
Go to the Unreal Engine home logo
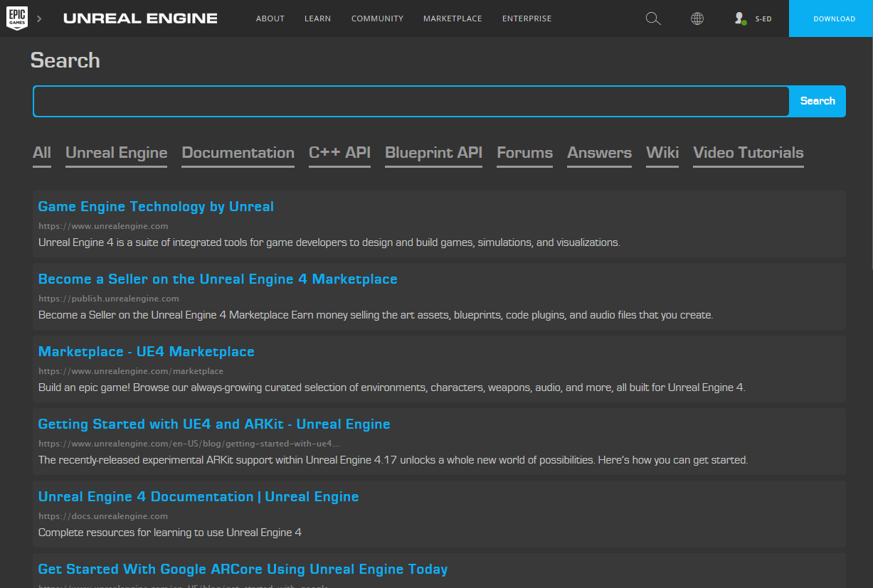pyautogui.click(x=140, y=18)
